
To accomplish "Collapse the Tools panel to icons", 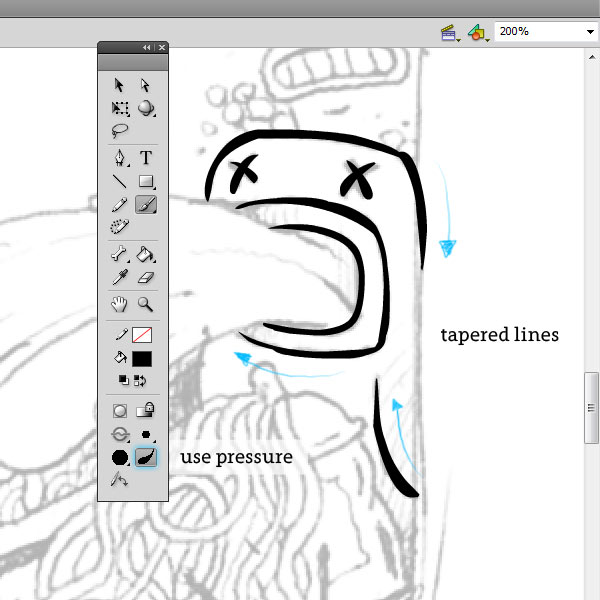I will [x=147, y=47].
